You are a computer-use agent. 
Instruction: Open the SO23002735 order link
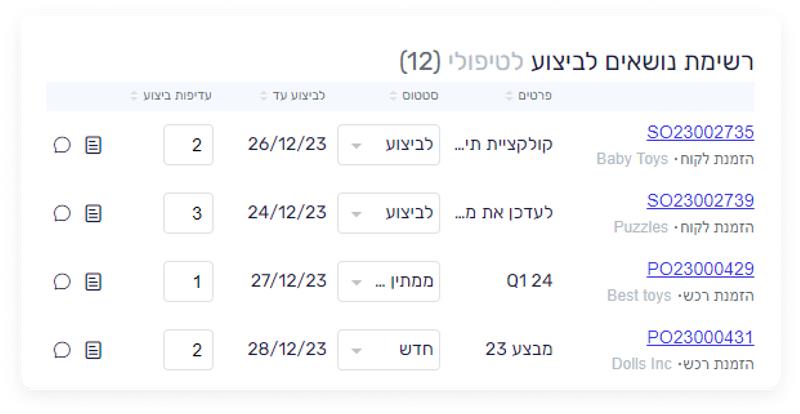700,133
